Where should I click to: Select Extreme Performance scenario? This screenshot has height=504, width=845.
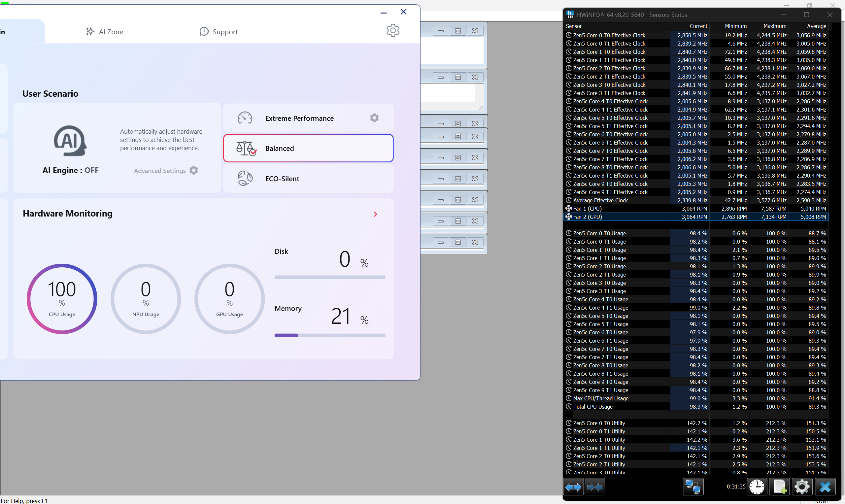coord(308,118)
